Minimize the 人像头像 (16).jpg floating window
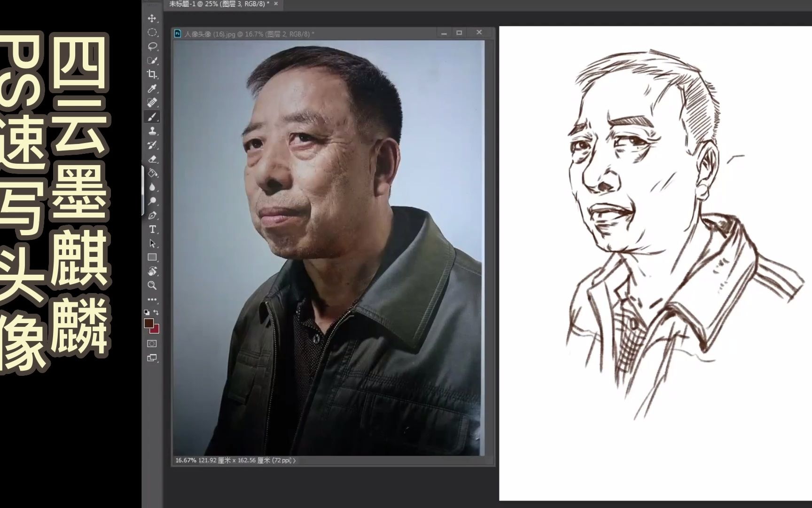Image resolution: width=812 pixels, height=508 pixels. tap(444, 33)
